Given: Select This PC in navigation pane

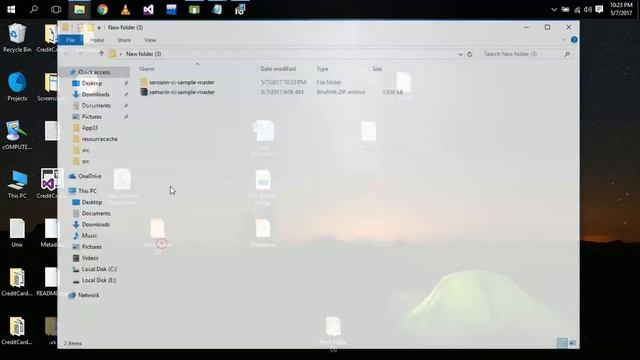Looking at the screenshot, I should point(87,191).
